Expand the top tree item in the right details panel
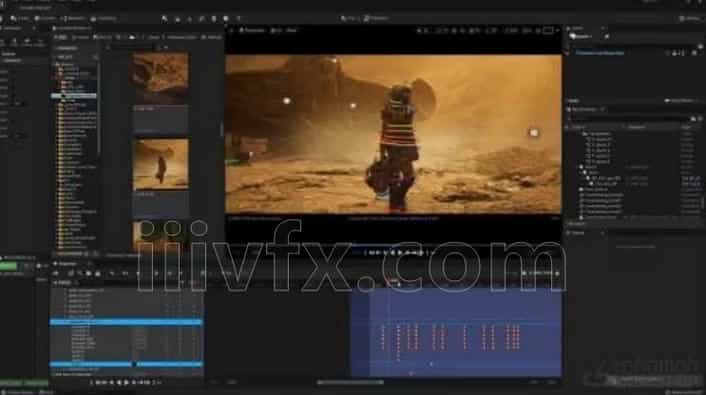 point(585,134)
